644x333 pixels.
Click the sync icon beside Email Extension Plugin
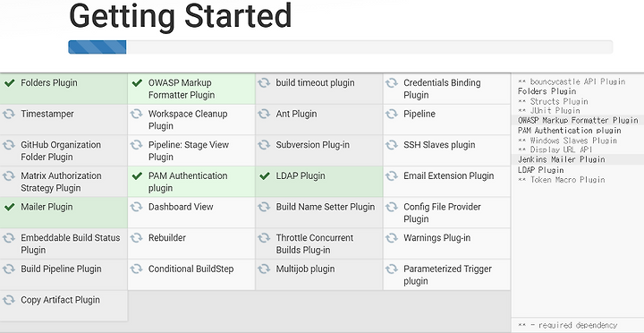pyautogui.click(x=392, y=176)
